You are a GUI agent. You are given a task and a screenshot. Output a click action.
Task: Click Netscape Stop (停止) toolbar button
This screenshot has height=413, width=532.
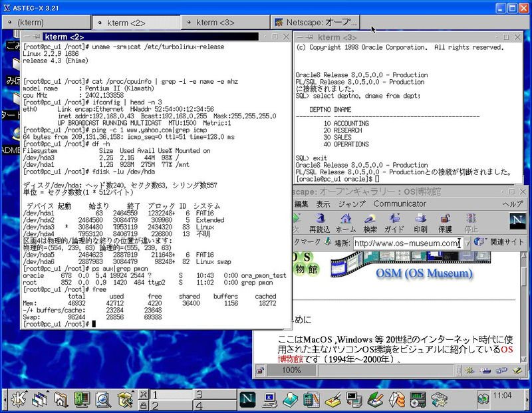[x=471, y=223]
